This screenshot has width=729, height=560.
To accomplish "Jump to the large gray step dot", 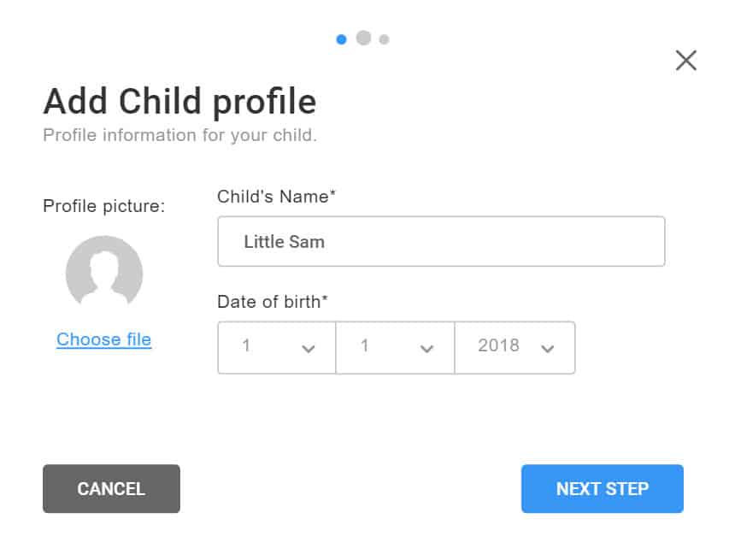I will (x=363, y=38).
